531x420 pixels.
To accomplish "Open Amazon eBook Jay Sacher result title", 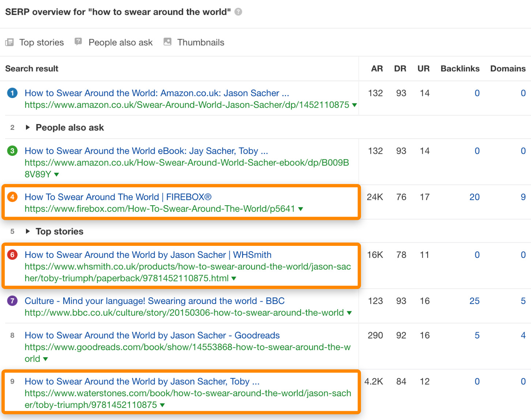I will tap(146, 151).
